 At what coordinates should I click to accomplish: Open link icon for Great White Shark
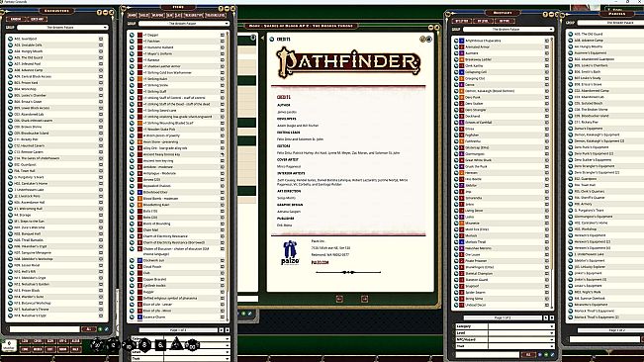tap(456, 160)
